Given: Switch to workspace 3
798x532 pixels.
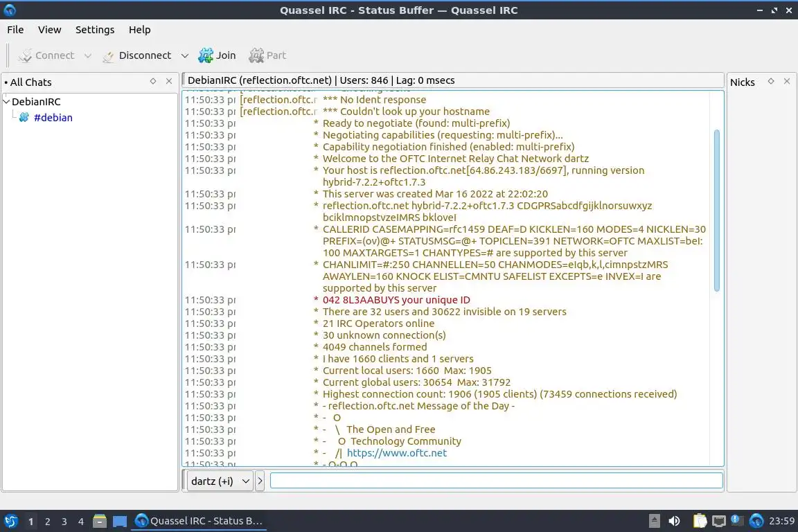Looking at the screenshot, I should point(64,522).
